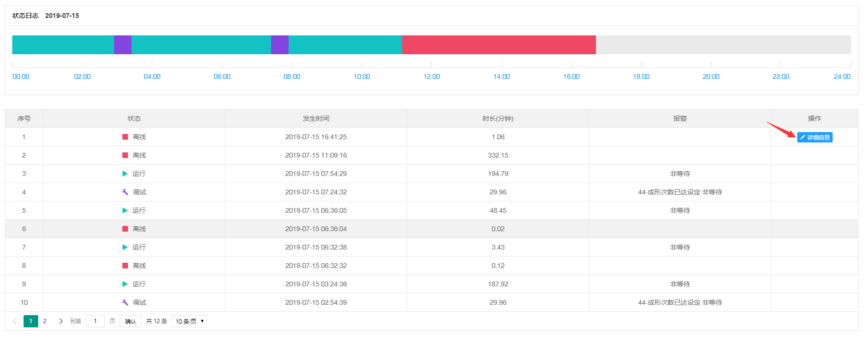
Task: Click the red offline square in row 6
Action: click(125, 229)
